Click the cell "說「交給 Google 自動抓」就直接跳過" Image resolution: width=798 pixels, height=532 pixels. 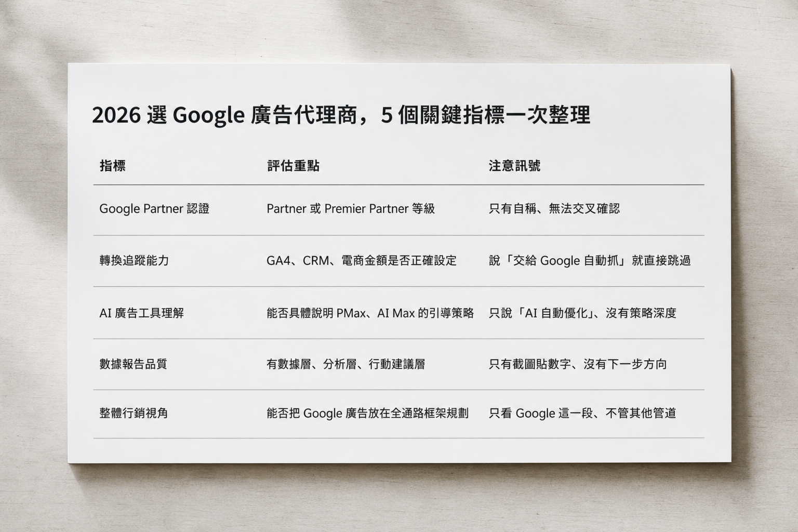590,260
